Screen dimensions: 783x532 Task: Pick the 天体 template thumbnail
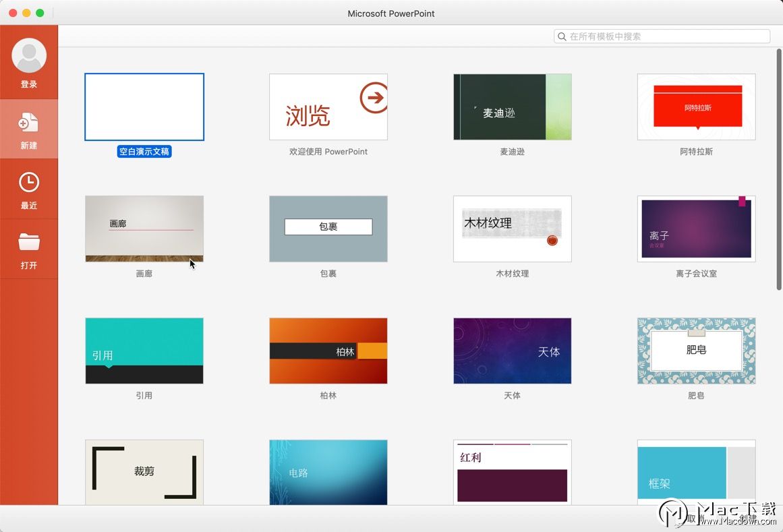click(x=513, y=351)
